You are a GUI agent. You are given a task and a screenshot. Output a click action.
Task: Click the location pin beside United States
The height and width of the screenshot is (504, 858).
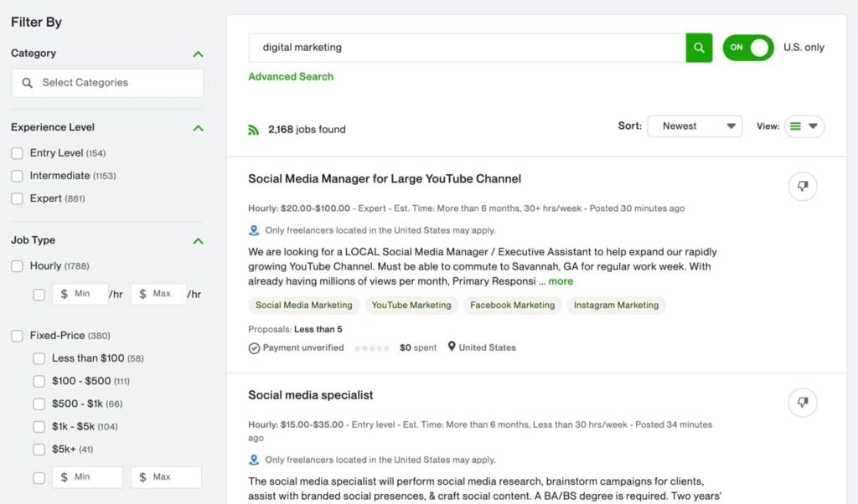(452, 347)
